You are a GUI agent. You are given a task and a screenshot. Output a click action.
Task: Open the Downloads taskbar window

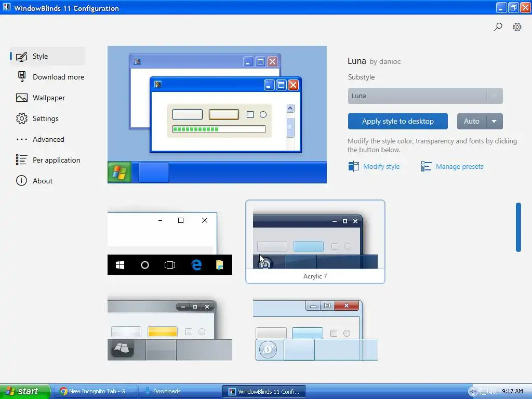(x=180, y=391)
